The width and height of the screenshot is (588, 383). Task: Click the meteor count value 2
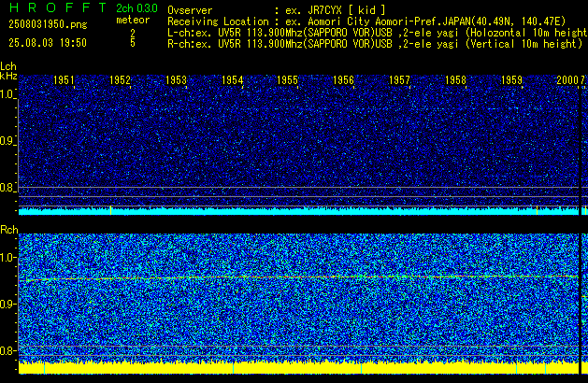133,34
